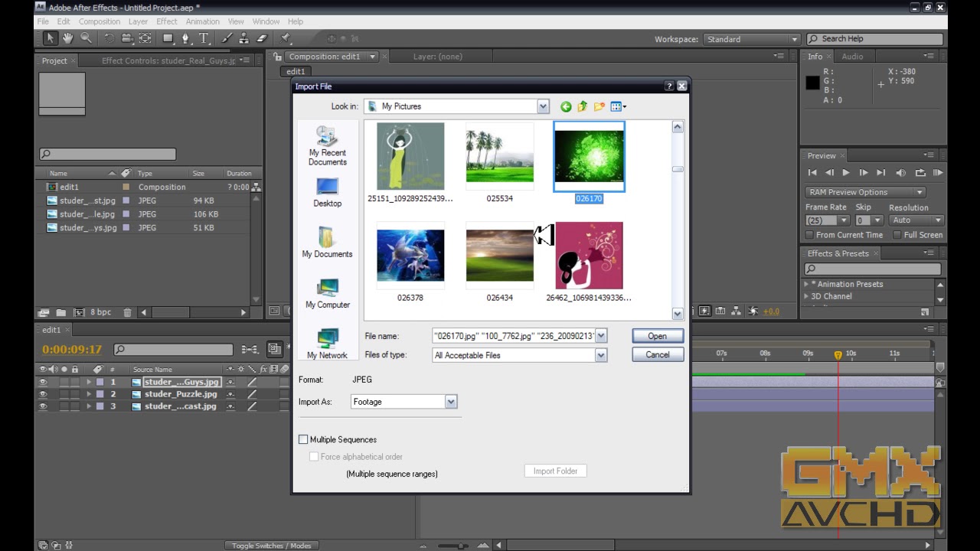Open the Composition menu
This screenshot has height=551, width=980.
[100, 21]
